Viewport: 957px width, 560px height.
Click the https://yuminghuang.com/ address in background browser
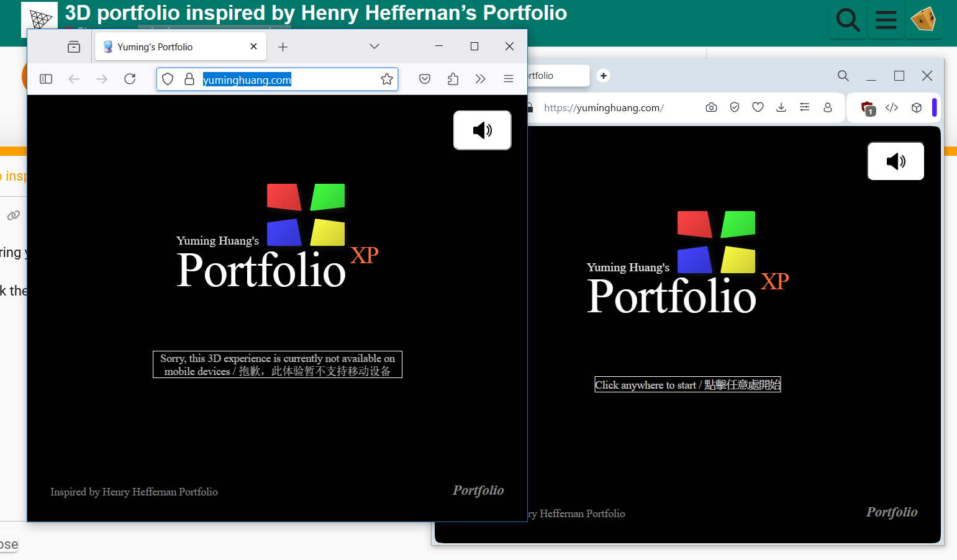pyautogui.click(x=604, y=107)
